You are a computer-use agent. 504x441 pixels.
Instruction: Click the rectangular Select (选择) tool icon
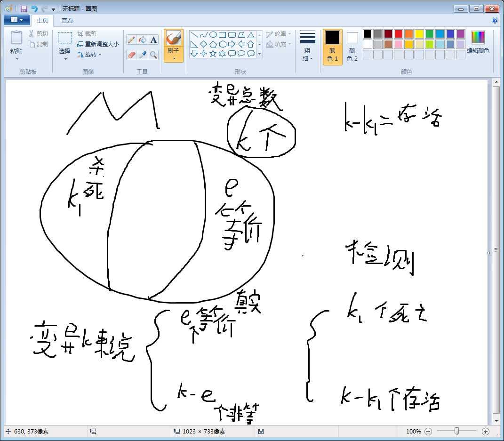[x=64, y=38]
